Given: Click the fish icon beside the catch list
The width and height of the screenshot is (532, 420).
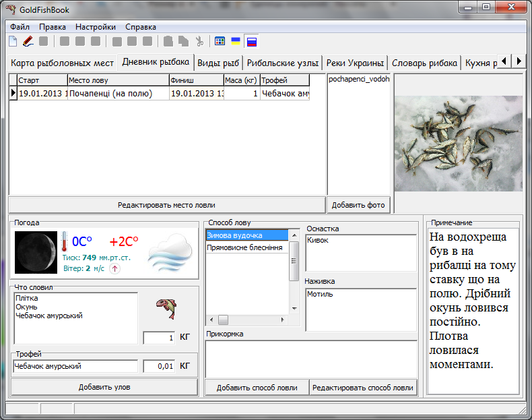Looking at the screenshot, I should (166, 308).
